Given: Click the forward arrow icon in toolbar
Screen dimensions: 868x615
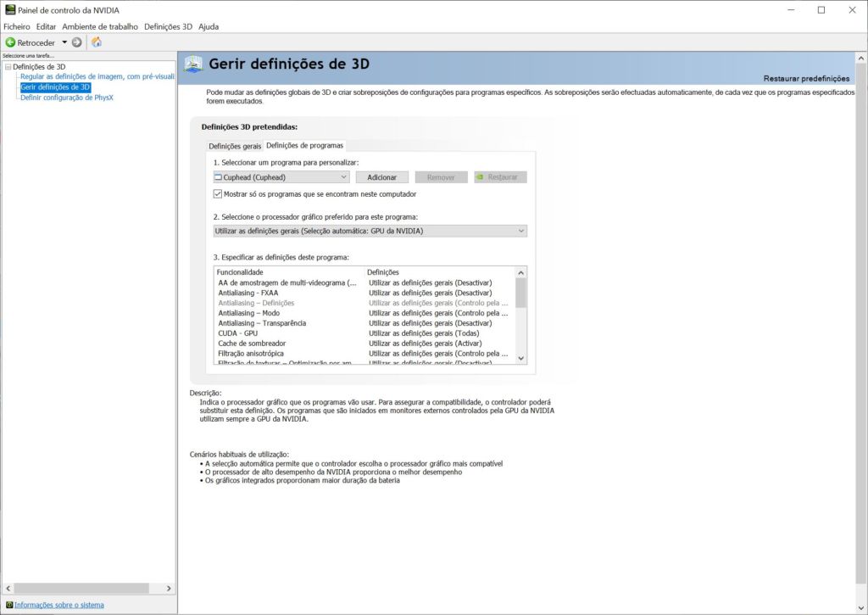Looking at the screenshot, I should pos(77,42).
